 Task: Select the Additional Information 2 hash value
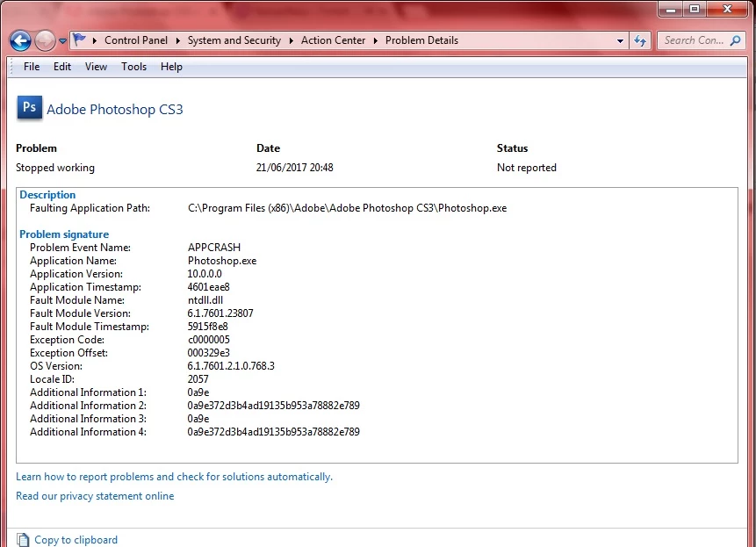tap(273, 406)
